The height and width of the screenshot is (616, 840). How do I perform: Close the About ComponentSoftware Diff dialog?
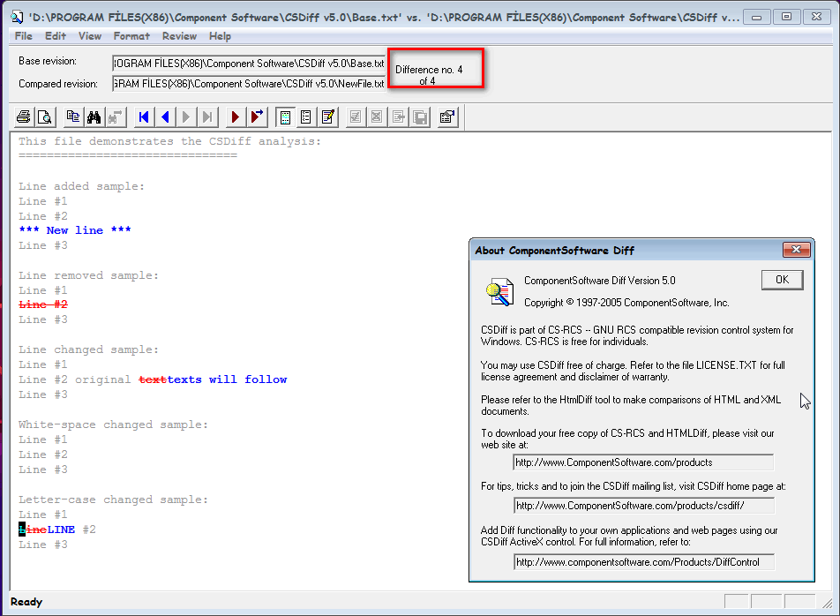796,250
